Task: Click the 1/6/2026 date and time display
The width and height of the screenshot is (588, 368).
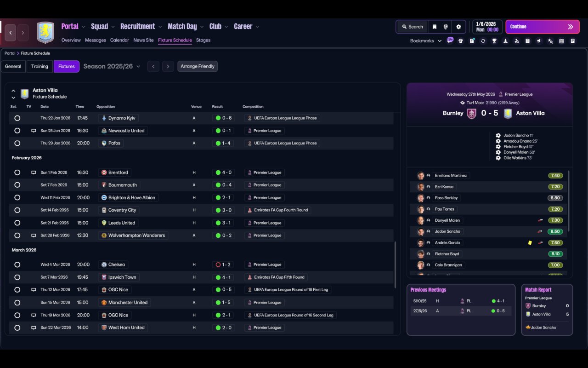Action: point(487,27)
